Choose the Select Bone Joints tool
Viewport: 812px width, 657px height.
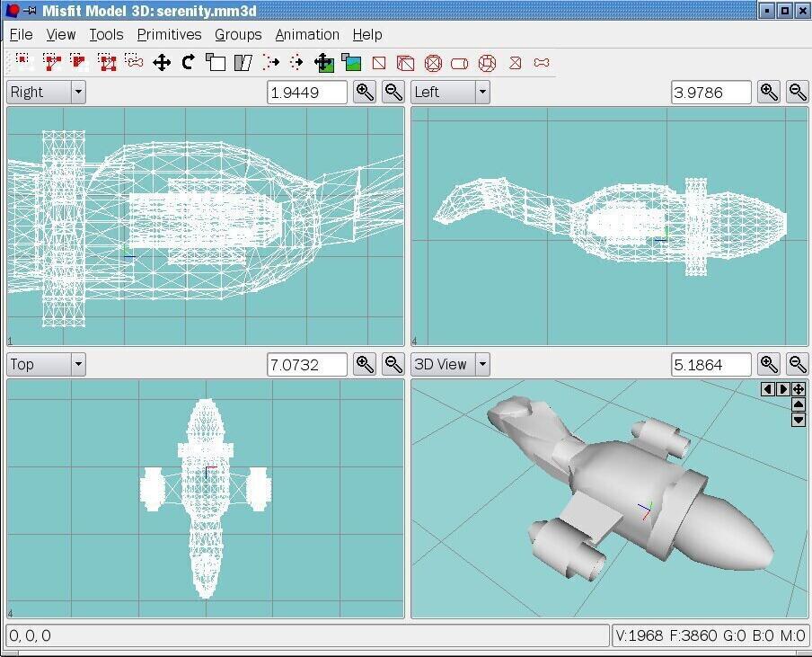click(134, 62)
